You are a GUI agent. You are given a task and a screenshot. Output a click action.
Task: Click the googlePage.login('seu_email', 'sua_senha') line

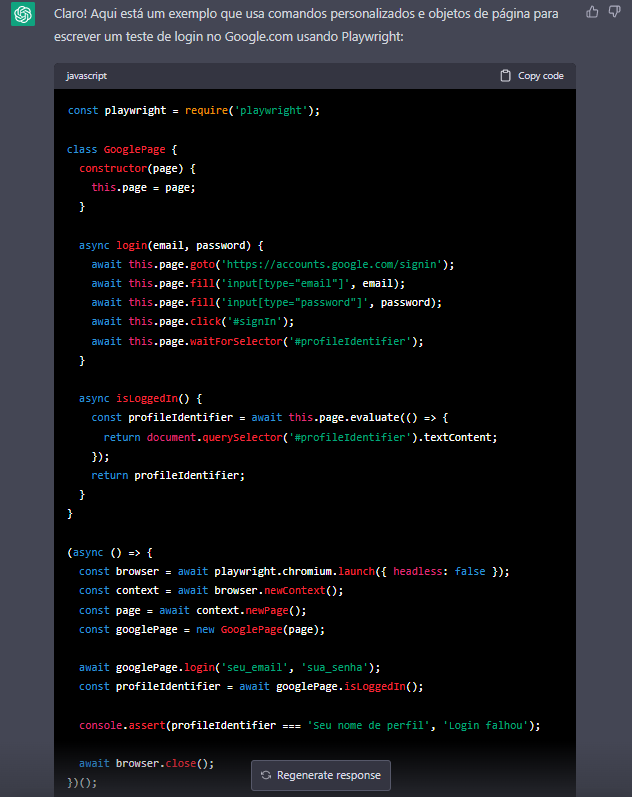point(229,667)
